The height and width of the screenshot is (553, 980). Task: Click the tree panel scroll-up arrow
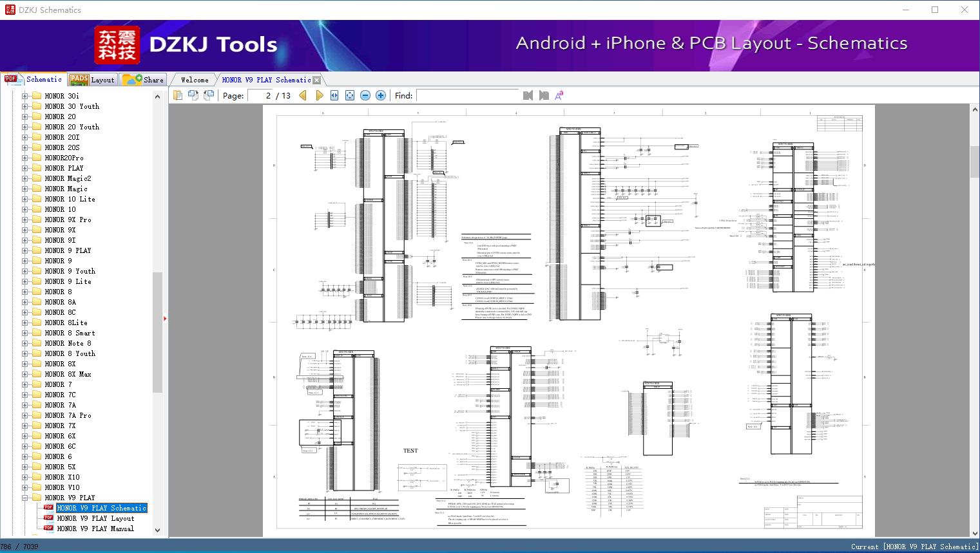tap(157, 97)
